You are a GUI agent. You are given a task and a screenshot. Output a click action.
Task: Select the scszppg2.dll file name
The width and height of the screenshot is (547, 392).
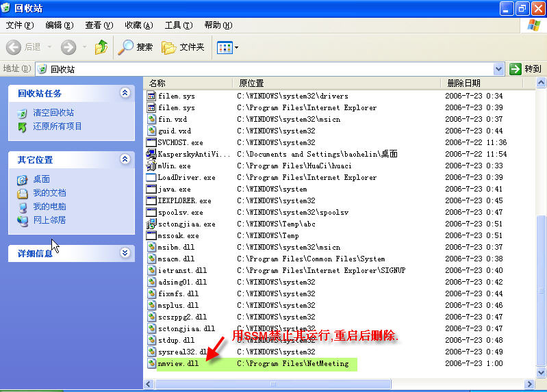coord(182,317)
